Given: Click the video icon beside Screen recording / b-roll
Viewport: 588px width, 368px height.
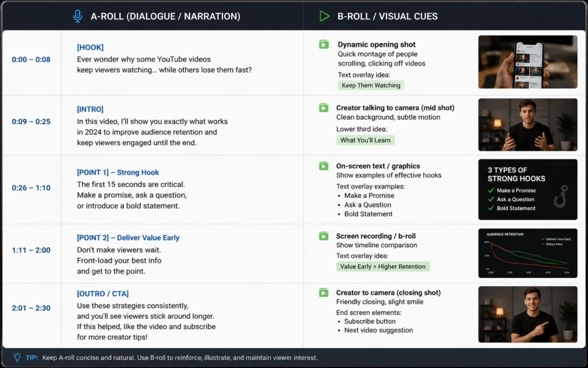Looking at the screenshot, I should click(x=324, y=236).
